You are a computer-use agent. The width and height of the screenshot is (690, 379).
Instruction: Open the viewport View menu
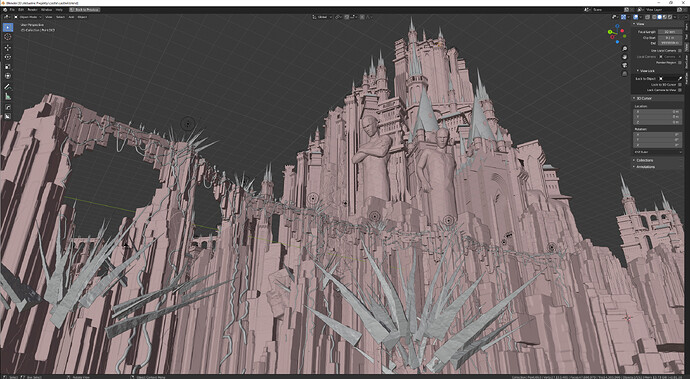(x=49, y=17)
